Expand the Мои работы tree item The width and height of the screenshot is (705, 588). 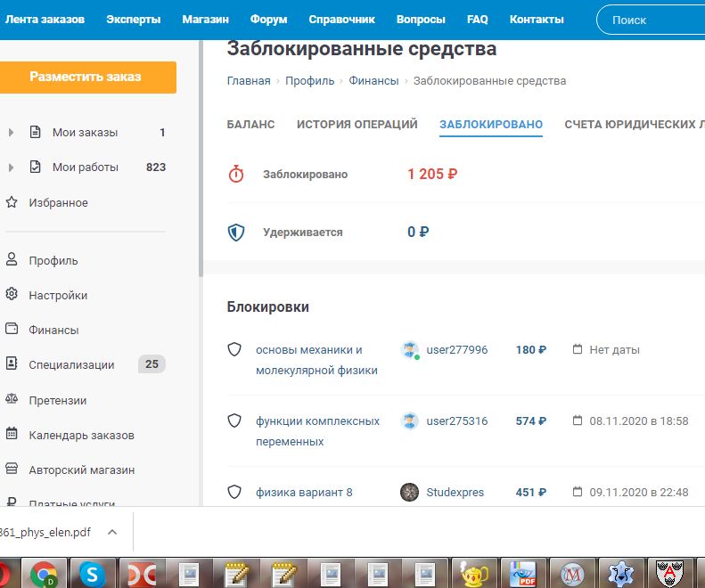[11, 167]
